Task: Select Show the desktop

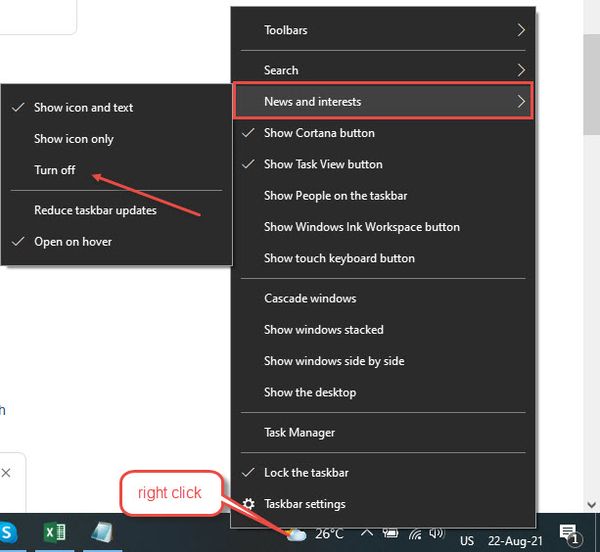Action: coord(310,392)
